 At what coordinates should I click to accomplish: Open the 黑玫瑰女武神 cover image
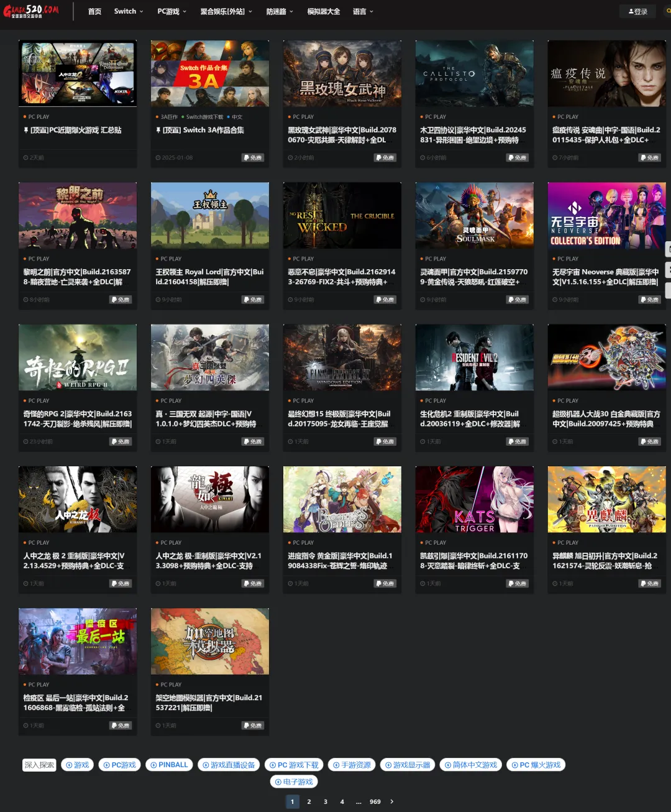click(342, 73)
